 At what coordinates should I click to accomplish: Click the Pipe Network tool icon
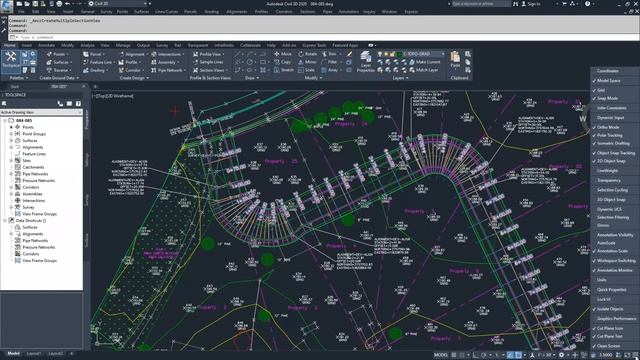[154, 70]
